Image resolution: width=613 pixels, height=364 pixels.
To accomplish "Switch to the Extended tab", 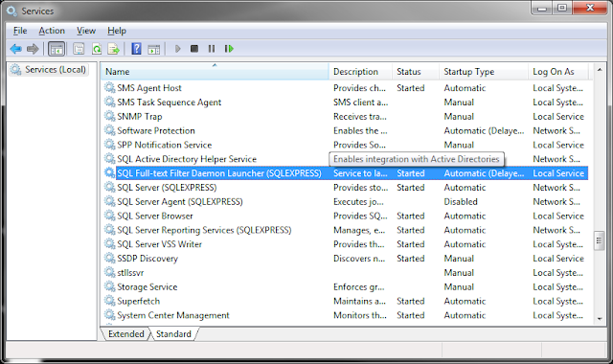I will point(125,334).
